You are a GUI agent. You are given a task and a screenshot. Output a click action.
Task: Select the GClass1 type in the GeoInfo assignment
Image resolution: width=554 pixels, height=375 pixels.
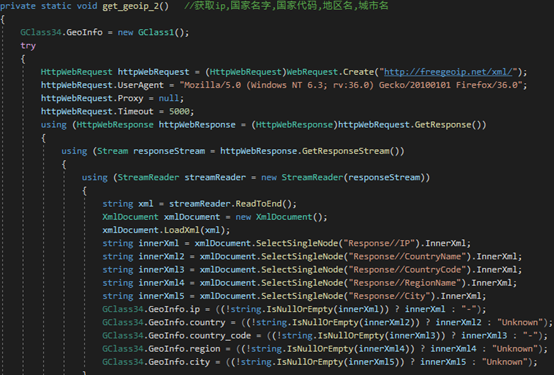(156, 33)
